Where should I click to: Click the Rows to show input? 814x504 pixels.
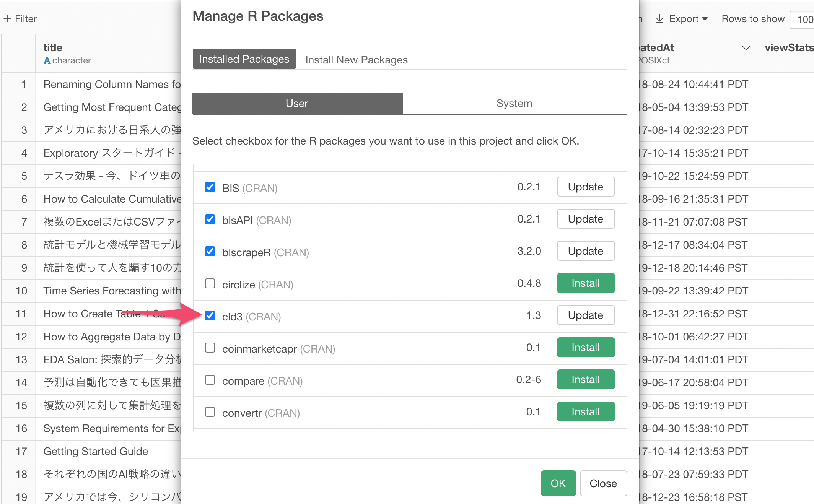coord(803,20)
